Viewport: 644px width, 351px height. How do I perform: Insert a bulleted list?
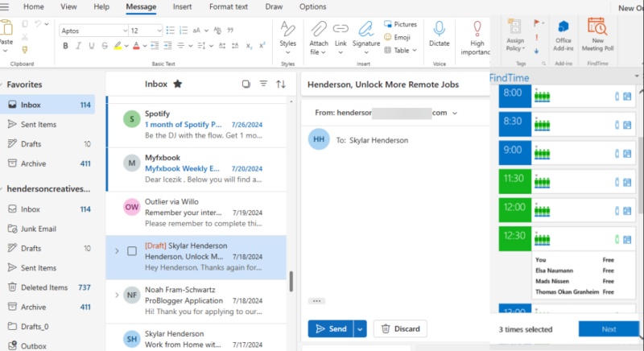tap(170, 31)
